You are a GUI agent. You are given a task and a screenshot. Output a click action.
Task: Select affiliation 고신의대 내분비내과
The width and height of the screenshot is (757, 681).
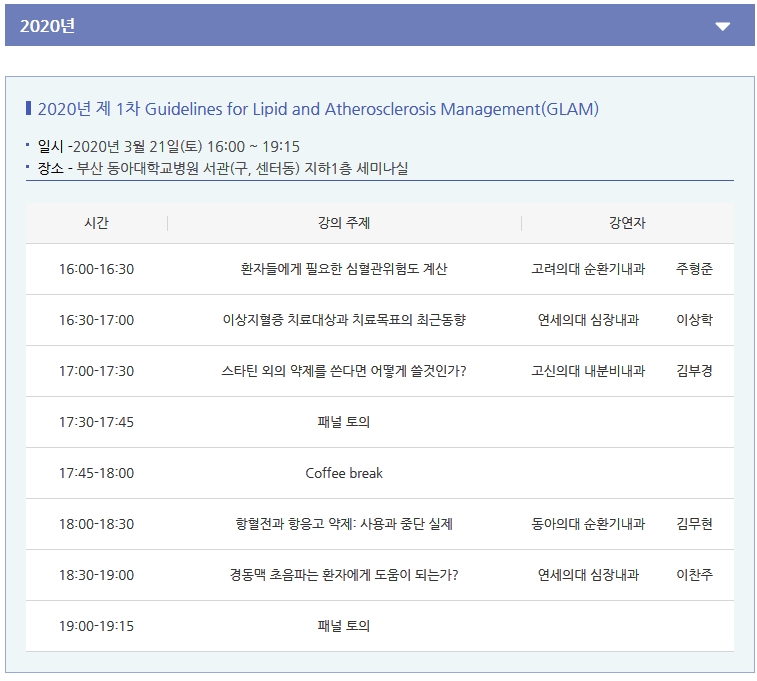coord(588,371)
